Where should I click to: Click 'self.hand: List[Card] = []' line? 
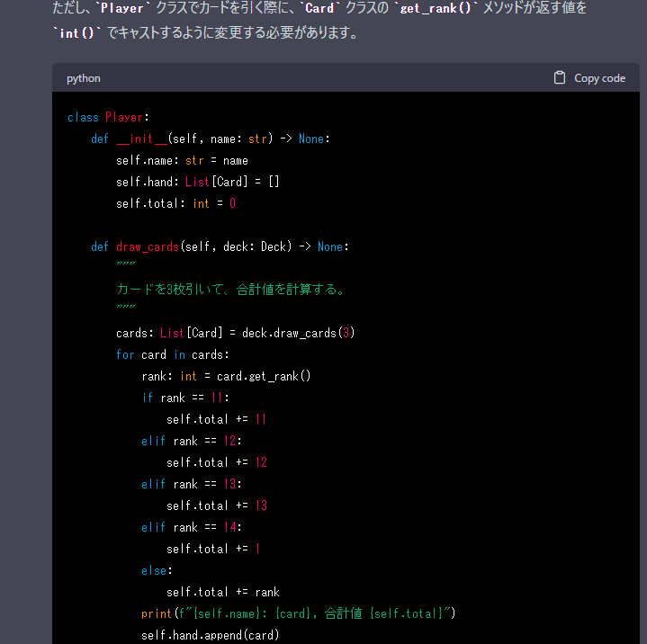(198, 182)
